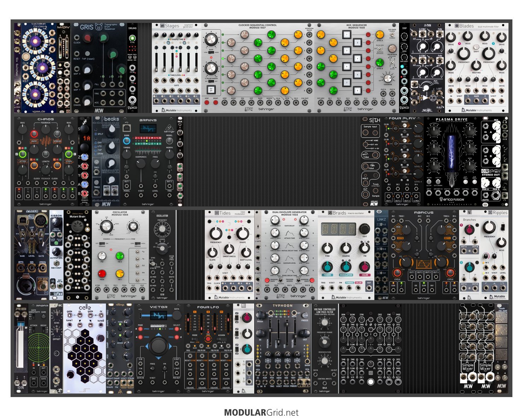Click the teal TIMBRE knob on Braids

(327, 267)
